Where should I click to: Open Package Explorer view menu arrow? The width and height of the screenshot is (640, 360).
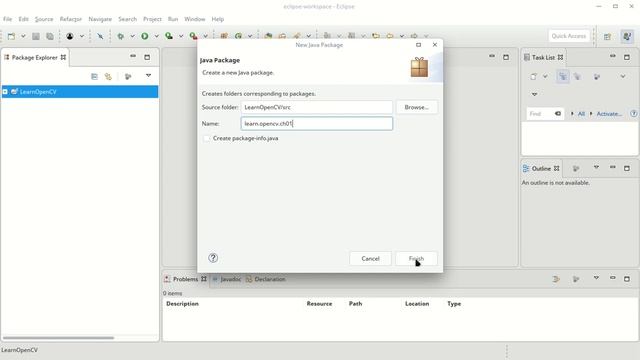pos(149,76)
